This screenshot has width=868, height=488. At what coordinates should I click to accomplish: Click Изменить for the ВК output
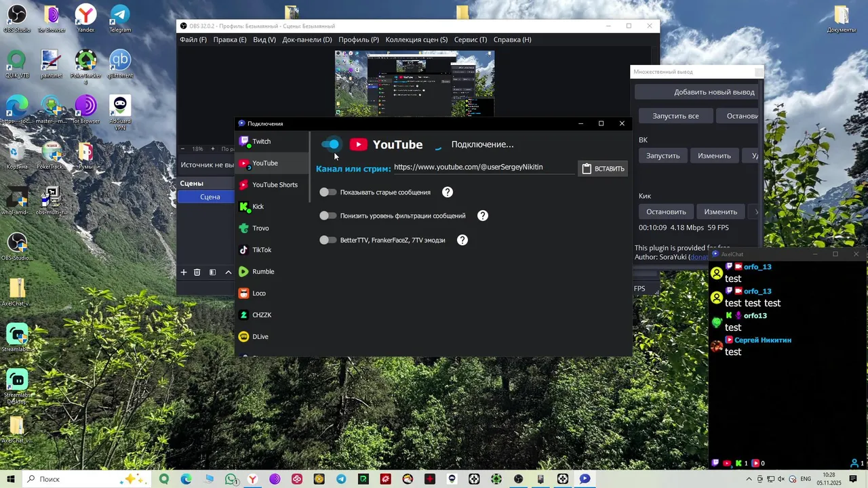[x=714, y=156]
